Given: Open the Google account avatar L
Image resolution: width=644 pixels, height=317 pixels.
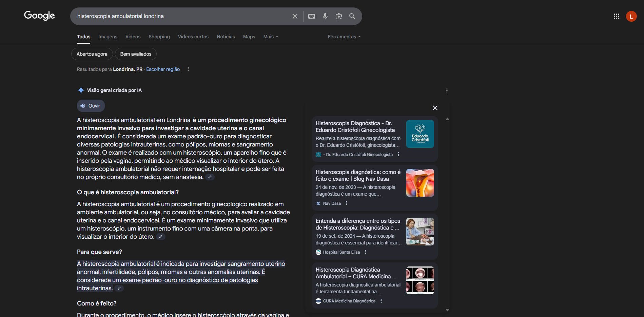Looking at the screenshot, I should pos(631,16).
